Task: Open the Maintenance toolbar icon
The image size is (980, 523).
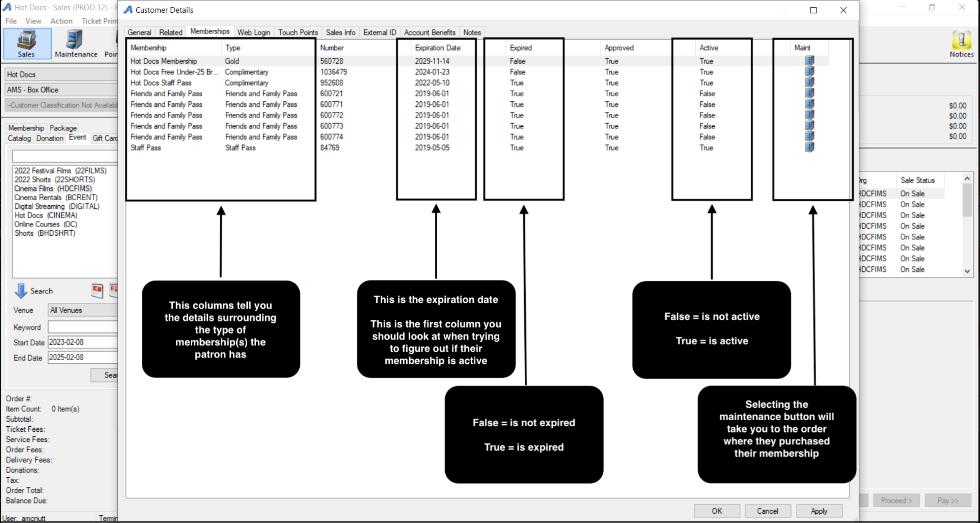Action: [x=75, y=40]
